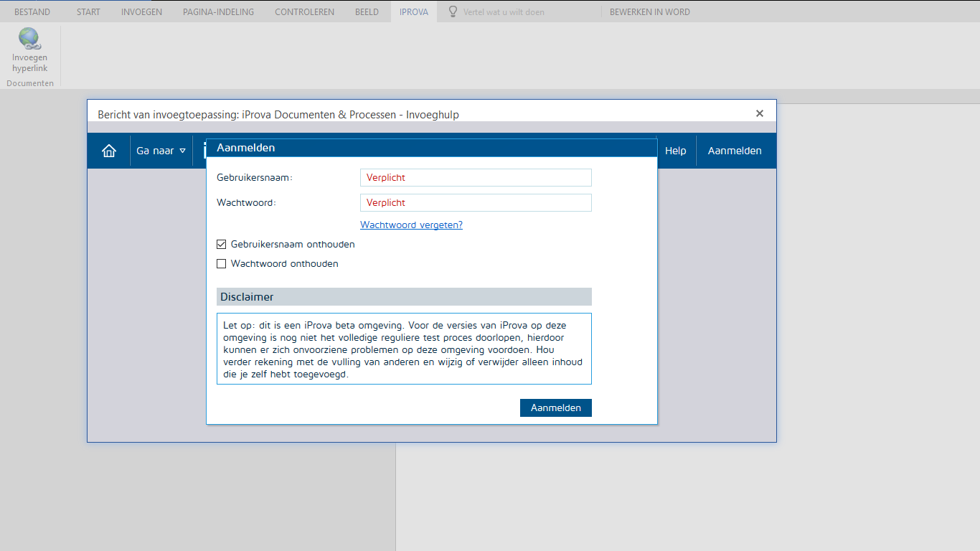Open Help in the iProva navigation bar
The image size is (980, 551).
675,151
